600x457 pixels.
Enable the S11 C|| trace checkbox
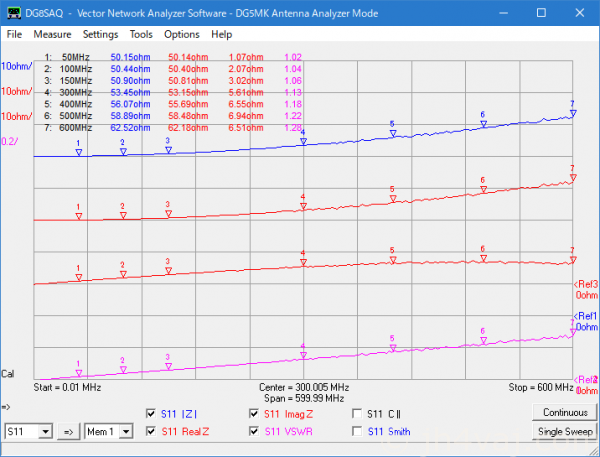(358, 413)
